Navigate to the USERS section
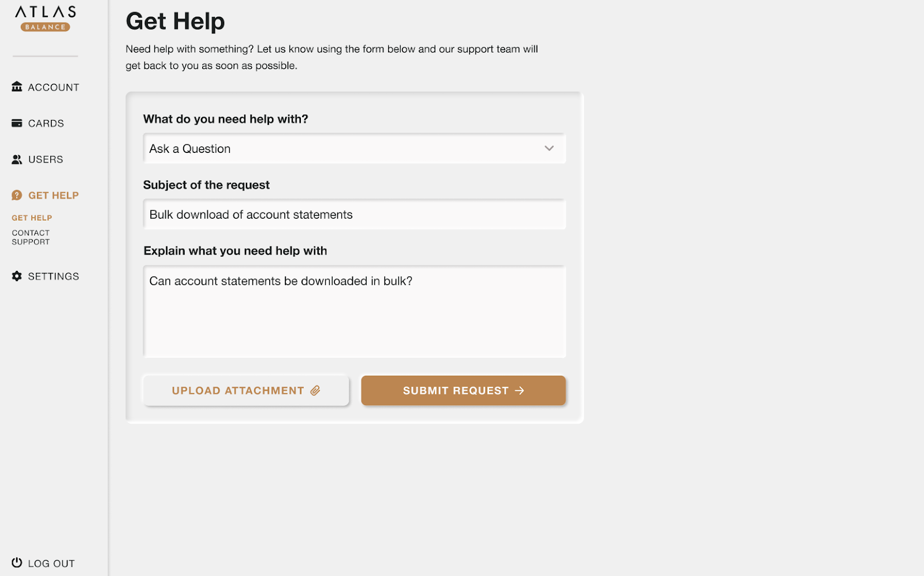This screenshot has height=576, width=924. click(46, 159)
